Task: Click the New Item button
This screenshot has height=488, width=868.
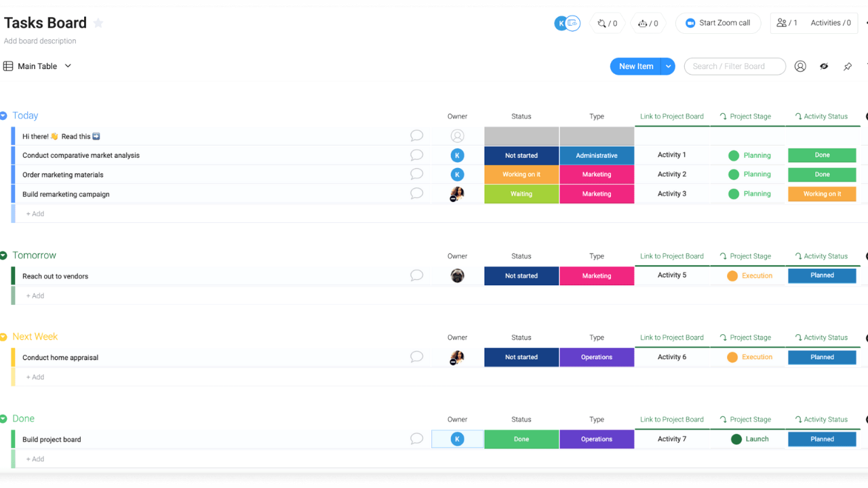Action: [x=636, y=66]
